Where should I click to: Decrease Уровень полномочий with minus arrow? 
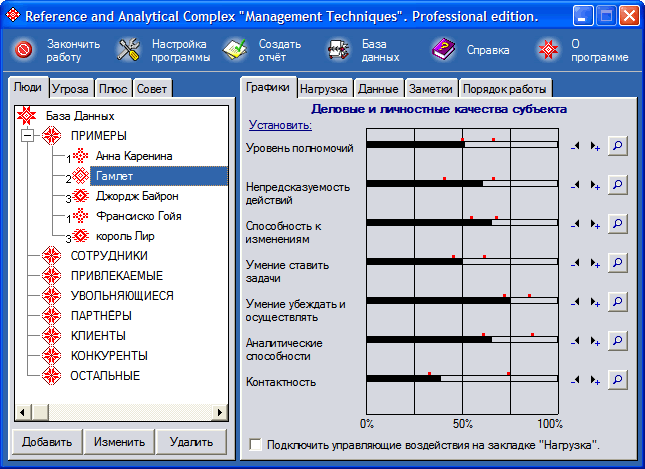click(x=575, y=146)
